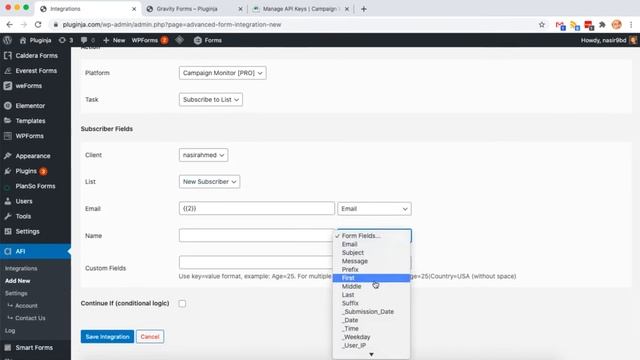
Task: Open the Chrome three-dot menu
Action: click(631, 24)
